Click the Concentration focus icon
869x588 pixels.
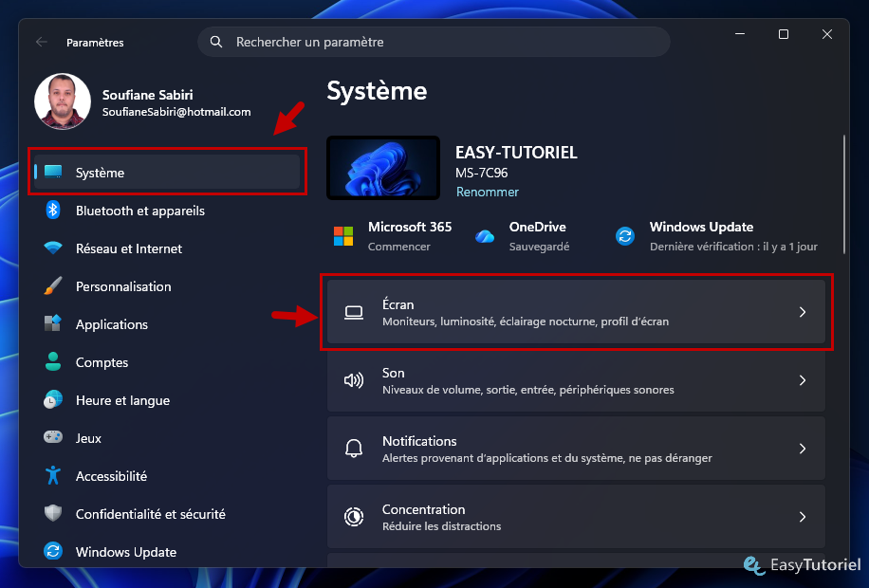(354, 517)
